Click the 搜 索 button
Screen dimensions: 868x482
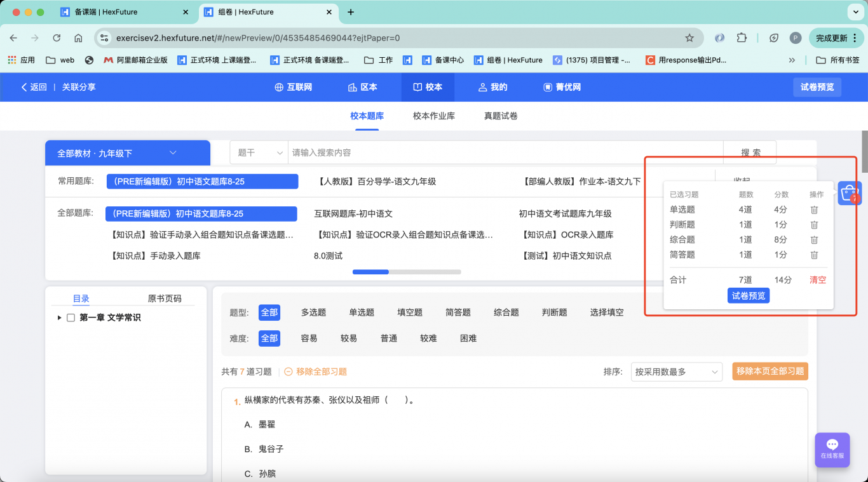click(x=750, y=153)
